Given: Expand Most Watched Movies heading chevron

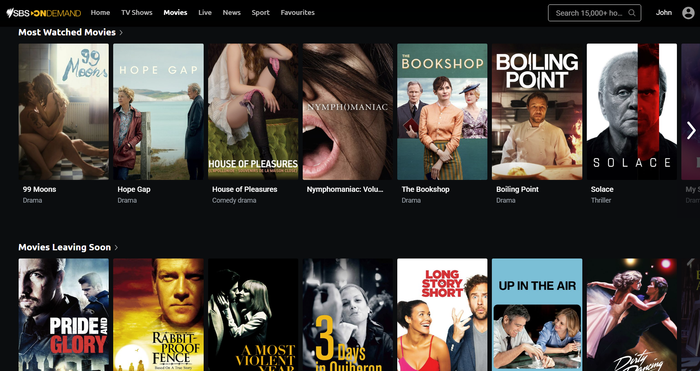Looking at the screenshot, I should coord(121,33).
